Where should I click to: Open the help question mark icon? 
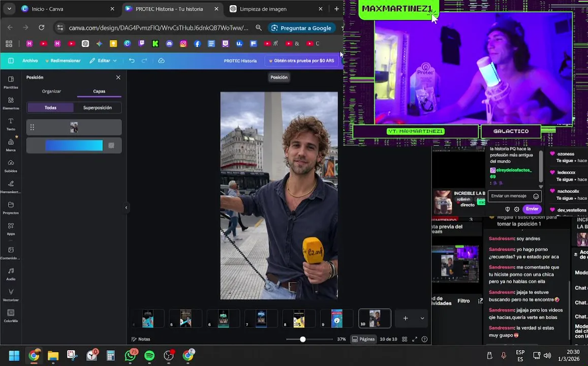tap(424, 339)
